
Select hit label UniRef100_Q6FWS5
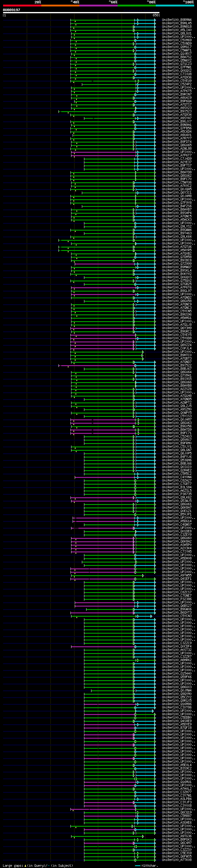[177, 856]
